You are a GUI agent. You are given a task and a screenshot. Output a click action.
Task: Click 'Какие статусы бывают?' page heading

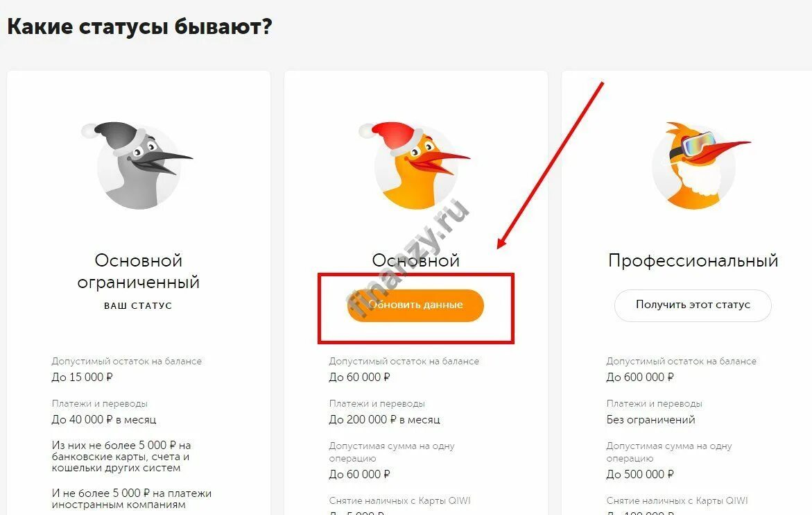point(139,27)
